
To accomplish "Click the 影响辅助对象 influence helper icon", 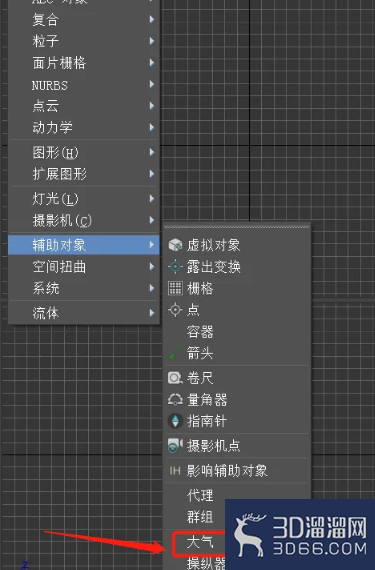I will (x=175, y=471).
